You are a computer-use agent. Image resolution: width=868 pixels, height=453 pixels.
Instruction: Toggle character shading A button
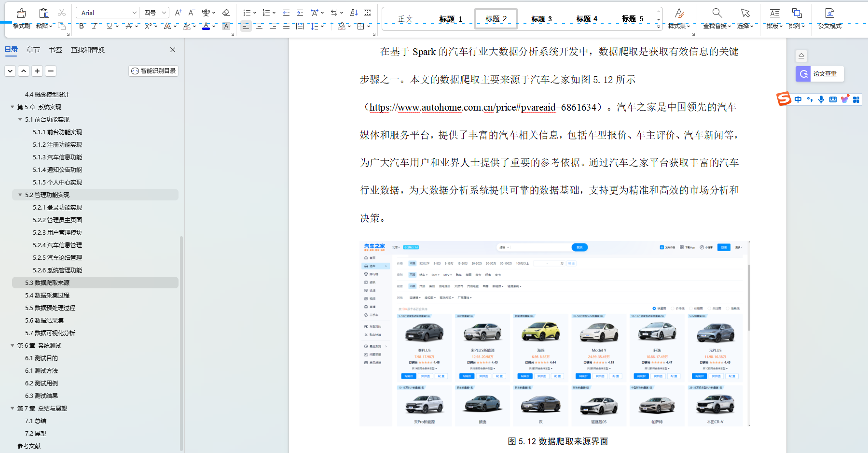(x=226, y=26)
